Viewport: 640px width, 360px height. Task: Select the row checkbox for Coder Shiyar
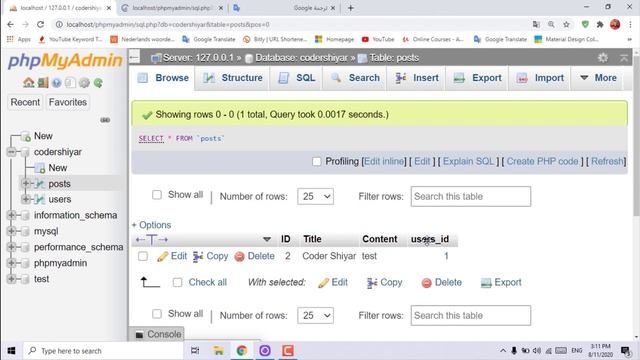coord(143,256)
